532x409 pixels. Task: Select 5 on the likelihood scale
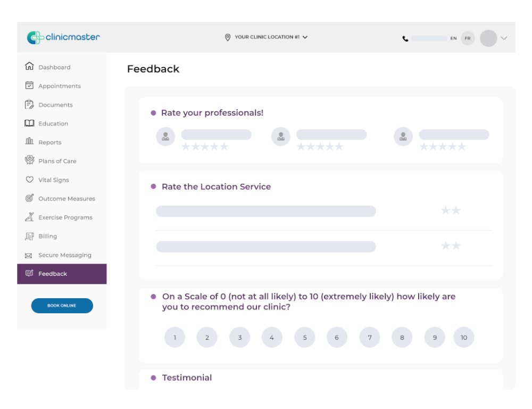(x=304, y=337)
